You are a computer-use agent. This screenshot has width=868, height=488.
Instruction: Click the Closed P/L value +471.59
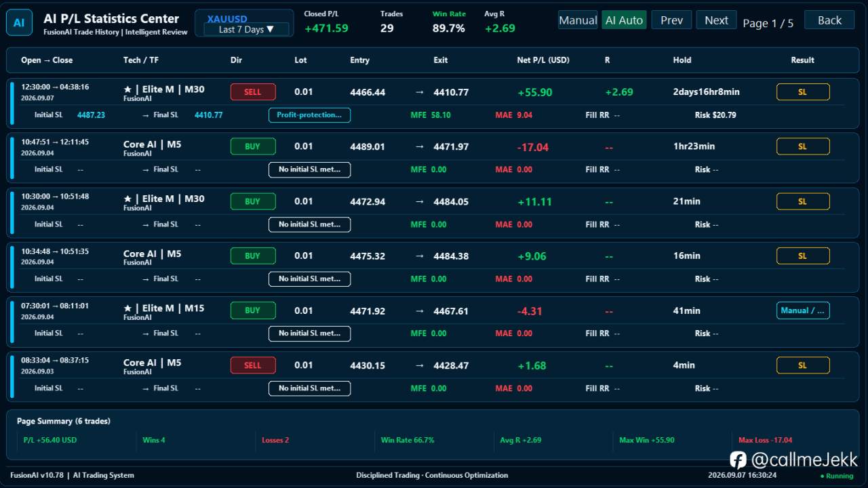(326, 28)
